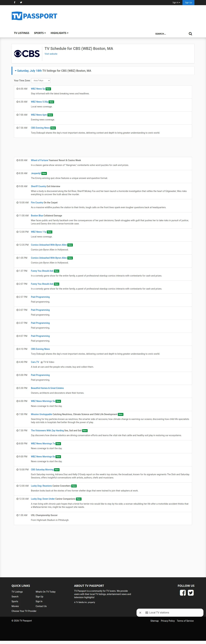206x644 pixels.
Task: Open the 7:30 AM CBS Evening News listing
Action: tap(40, 128)
